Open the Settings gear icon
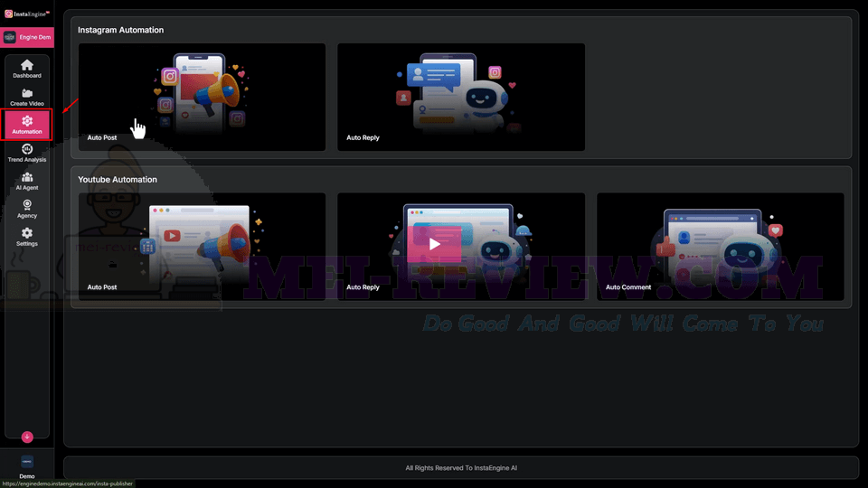This screenshot has height=488, width=868. (x=26, y=233)
